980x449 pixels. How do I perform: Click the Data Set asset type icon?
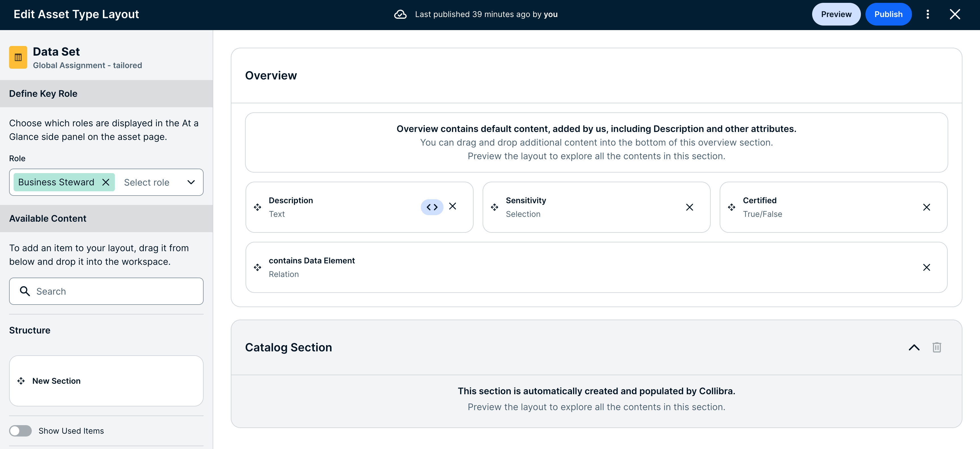[18, 58]
